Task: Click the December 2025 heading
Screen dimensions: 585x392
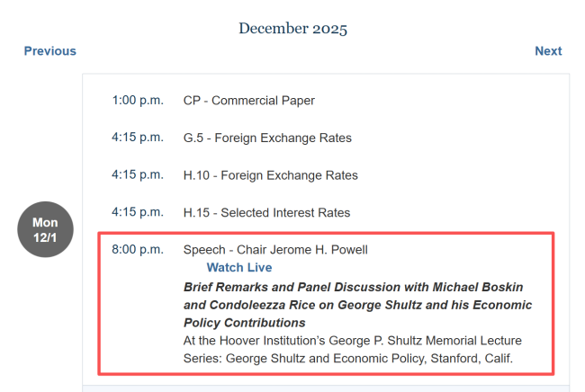Action: coord(292,29)
